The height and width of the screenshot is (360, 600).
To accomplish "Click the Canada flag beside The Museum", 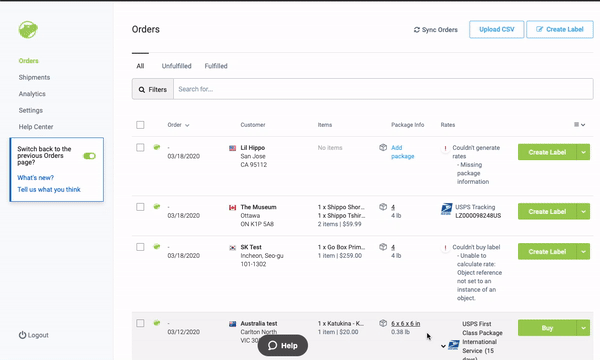I will click(x=232, y=207).
